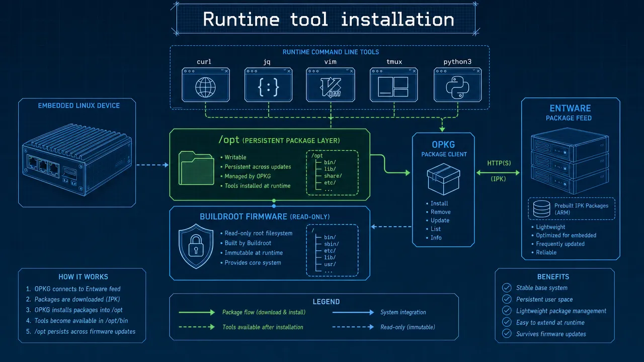Image resolution: width=644 pixels, height=362 pixels.
Task: Click the Runtime tool installation title
Action: [x=329, y=20]
